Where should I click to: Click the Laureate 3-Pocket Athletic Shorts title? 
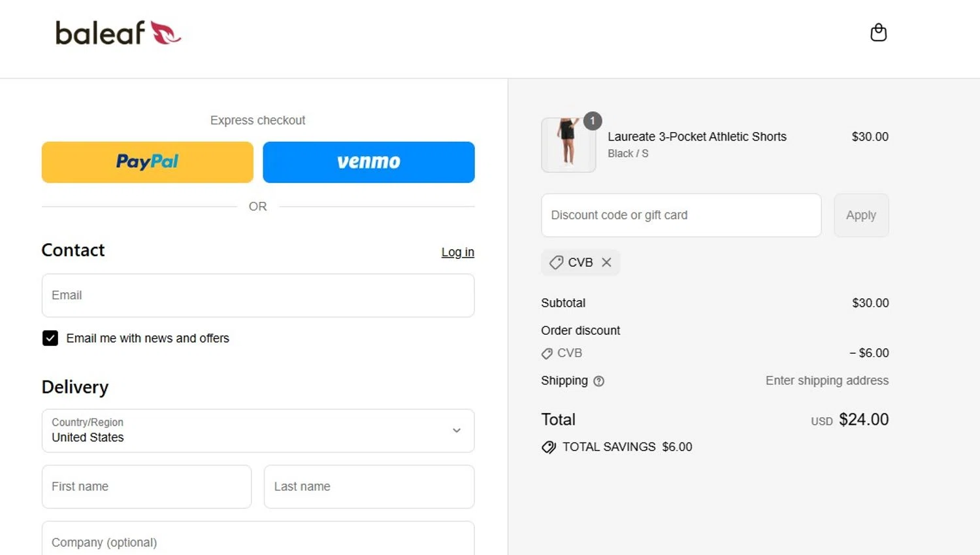(697, 137)
